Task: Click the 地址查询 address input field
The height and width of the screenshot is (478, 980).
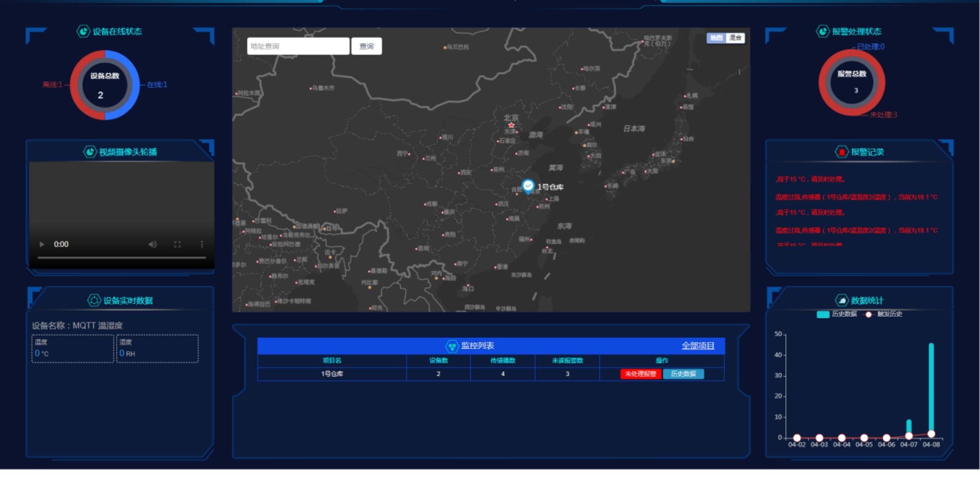Action: [x=298, y=46]
